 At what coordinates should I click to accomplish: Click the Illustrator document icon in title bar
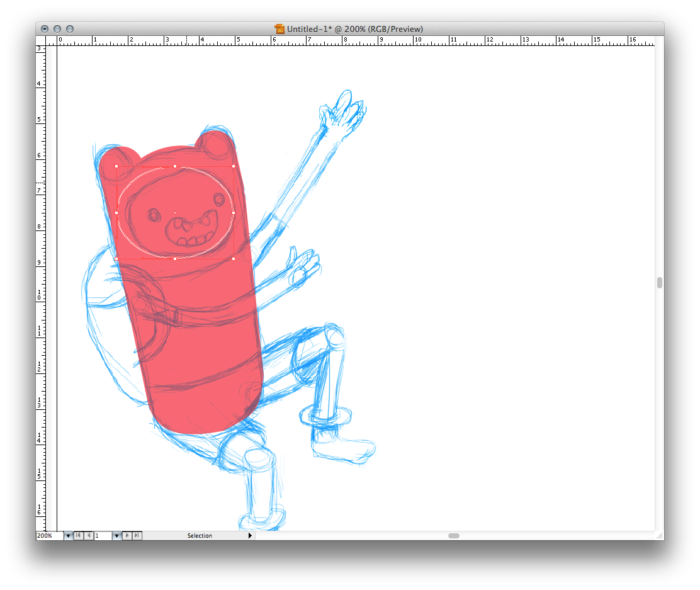click(279, 29)
